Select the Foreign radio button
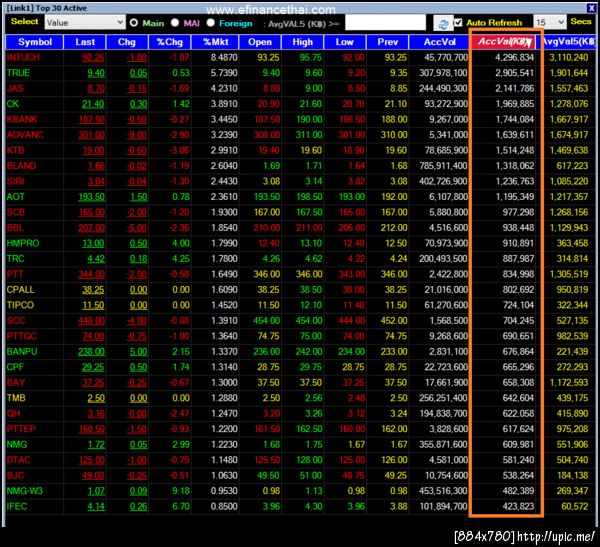This screenshot has height=547, width=600. pyautogui.click(x=210, y=23)
